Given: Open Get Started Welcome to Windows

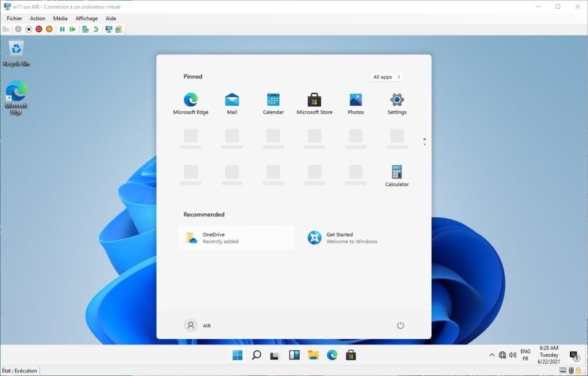Looking at the screenshot, I should 360,238.
